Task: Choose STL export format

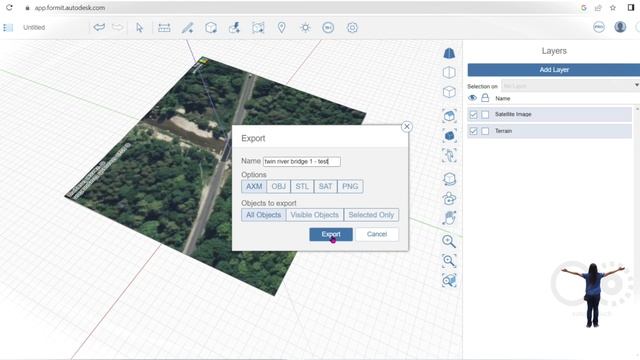Action: (302, 187)
